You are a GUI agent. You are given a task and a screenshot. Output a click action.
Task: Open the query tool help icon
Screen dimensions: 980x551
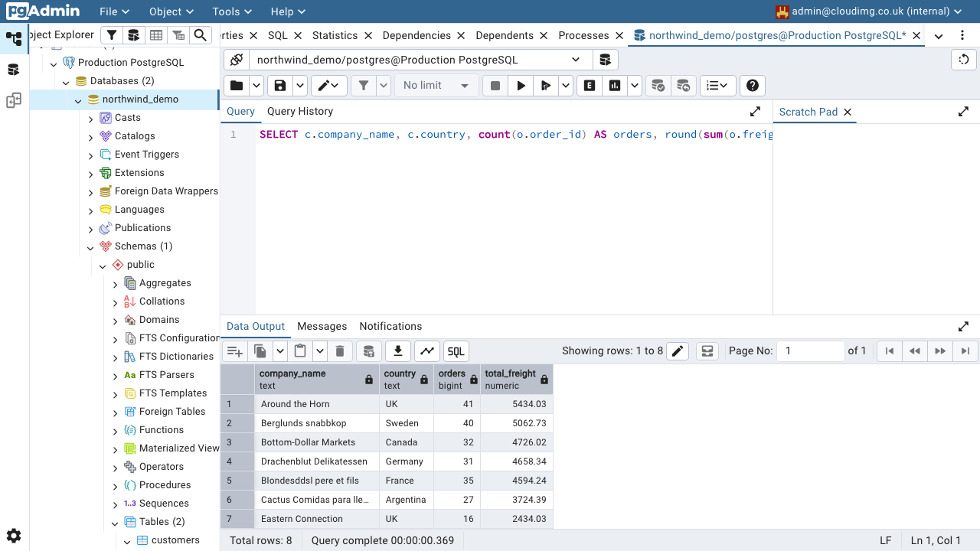[x=753, y=86]
